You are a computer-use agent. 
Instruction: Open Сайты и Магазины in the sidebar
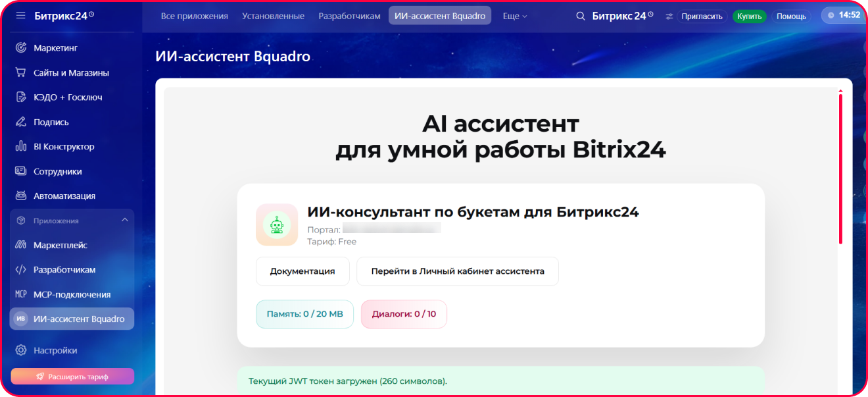pyautogui.click(x=72, y=72)
